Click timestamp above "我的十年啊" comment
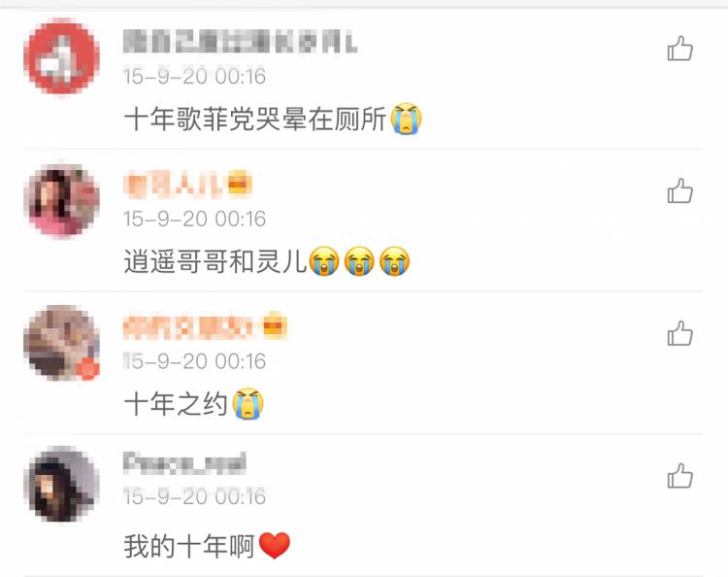 click(x=194, y=496)
